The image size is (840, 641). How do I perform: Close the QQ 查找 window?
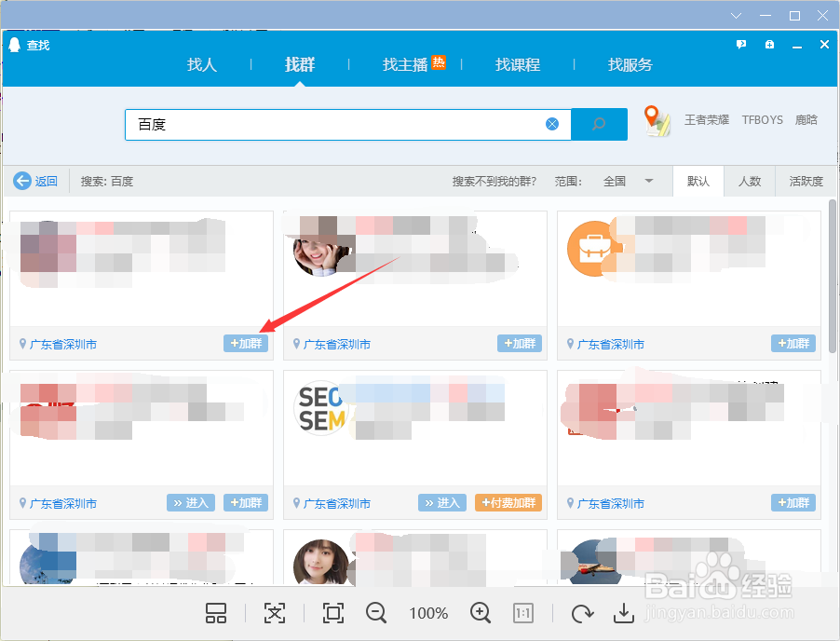824,45
